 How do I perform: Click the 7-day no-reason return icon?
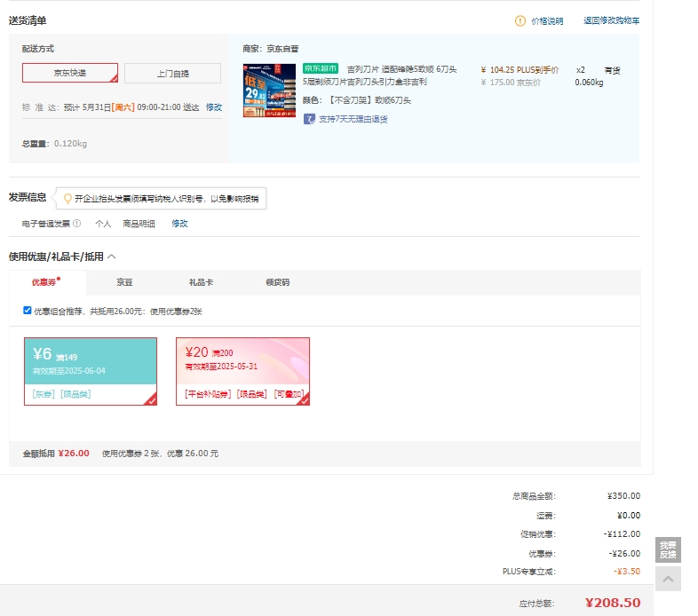309,119
